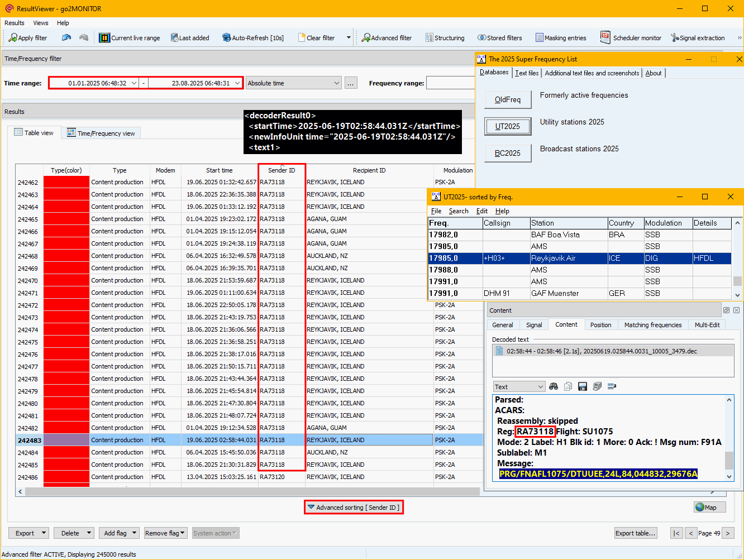744x560 pixels.
Task: Open the Scheduler monitor
Action: 605,37
